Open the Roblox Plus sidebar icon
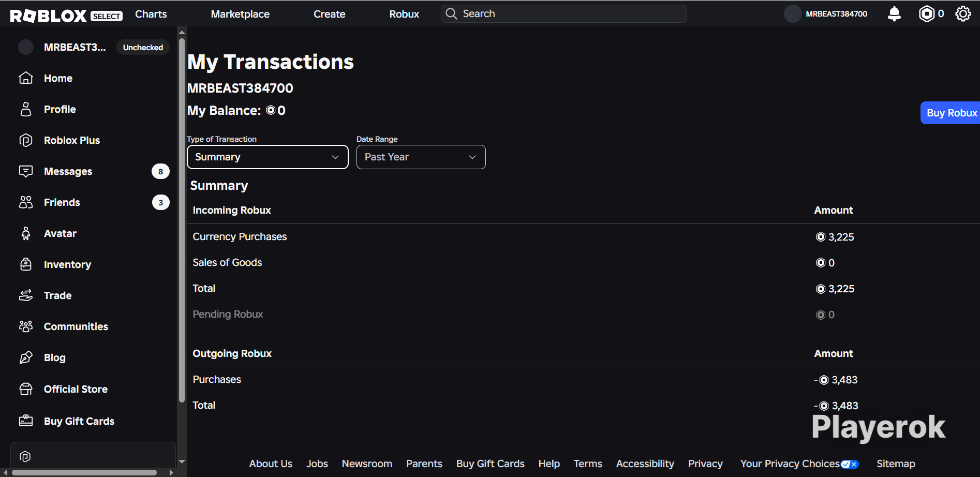Viewport: 980px width, 477px height. (x=26, y=140)
